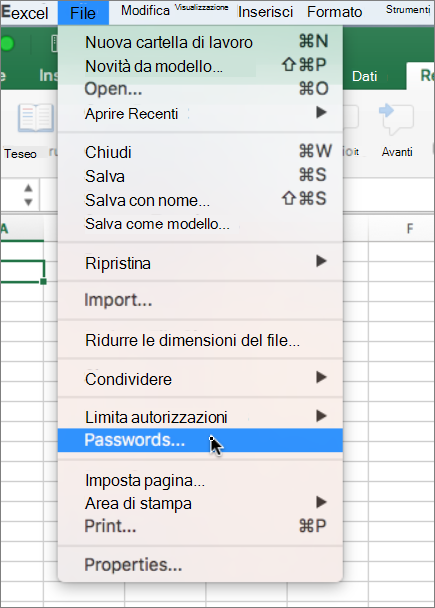Screen dimensions: 435x608
Task: Choose Print... from File menu
Action: click(x=200, y=526)
